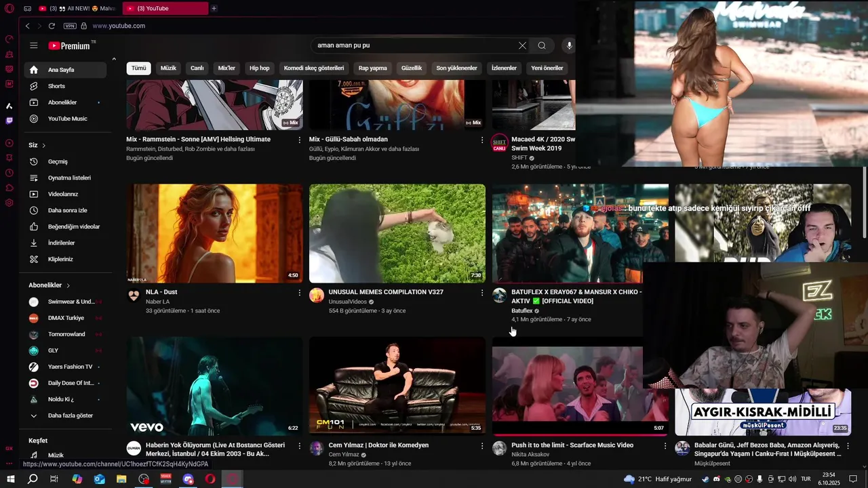Screen dimensions: 868x488
Task: Open Geçmiş history in the sidebar
Action: click(65, 161)
